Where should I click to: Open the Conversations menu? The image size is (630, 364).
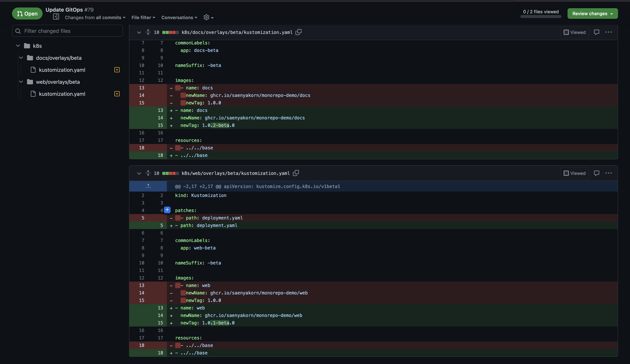click(x=179, y=17)
